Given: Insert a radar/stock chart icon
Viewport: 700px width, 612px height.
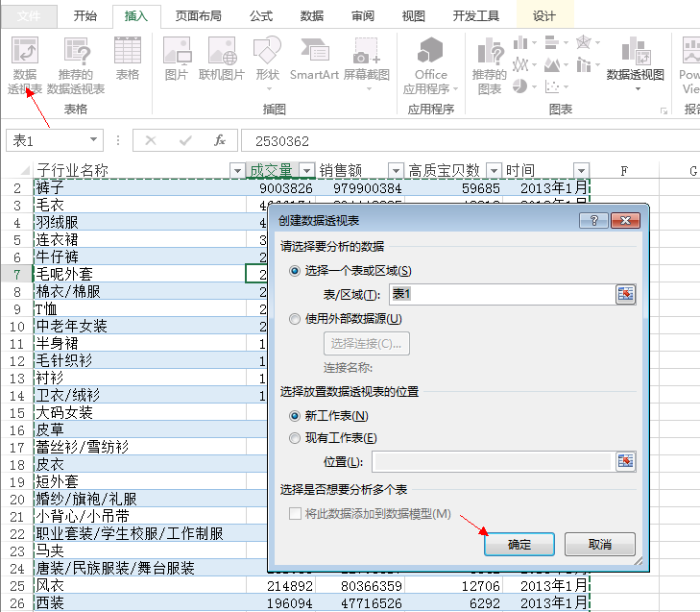Looking at the screenshot, I should click(x=584, y=43).
